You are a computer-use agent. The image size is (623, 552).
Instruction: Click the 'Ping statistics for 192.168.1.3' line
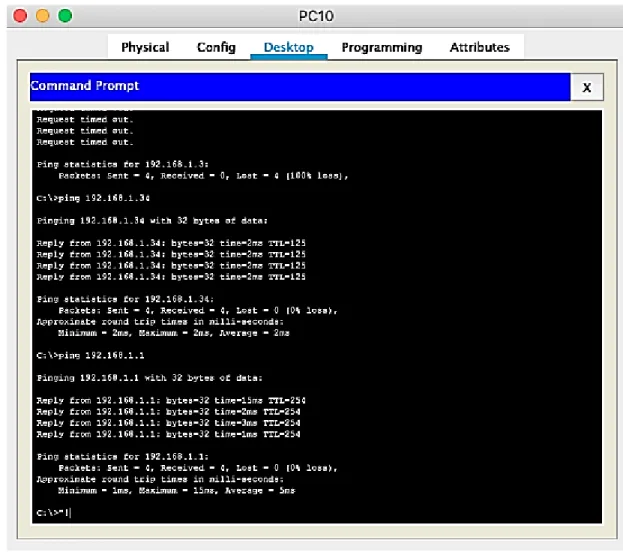(123, 164)
